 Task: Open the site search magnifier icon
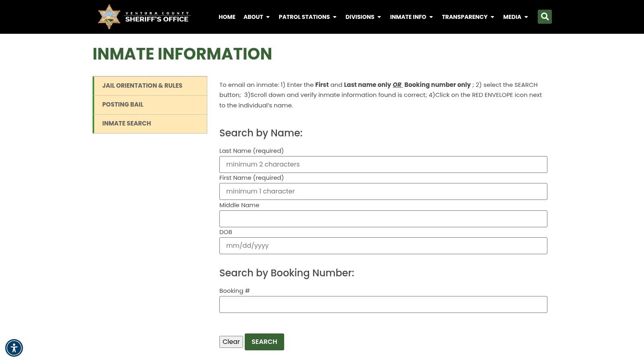[x=545, y=16]
